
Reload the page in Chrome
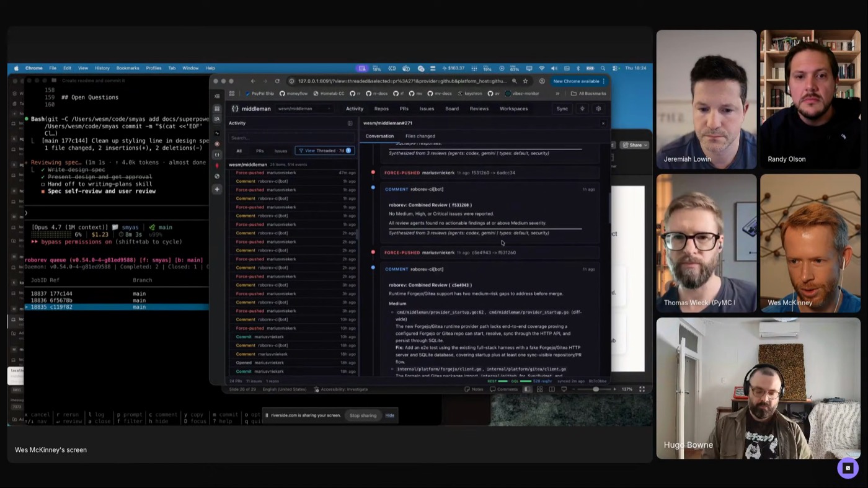[x=277, y=81]
